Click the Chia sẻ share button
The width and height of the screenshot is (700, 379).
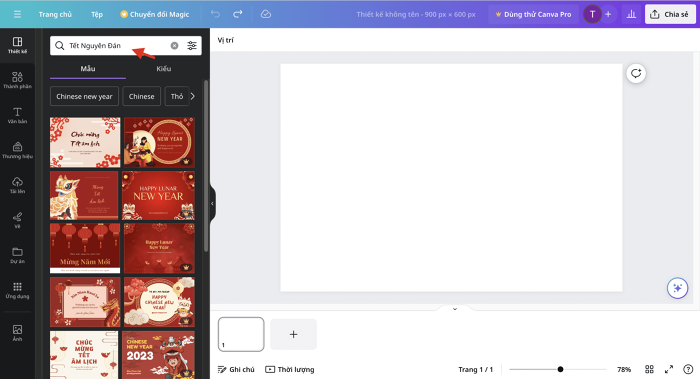(x=670, y=14)
